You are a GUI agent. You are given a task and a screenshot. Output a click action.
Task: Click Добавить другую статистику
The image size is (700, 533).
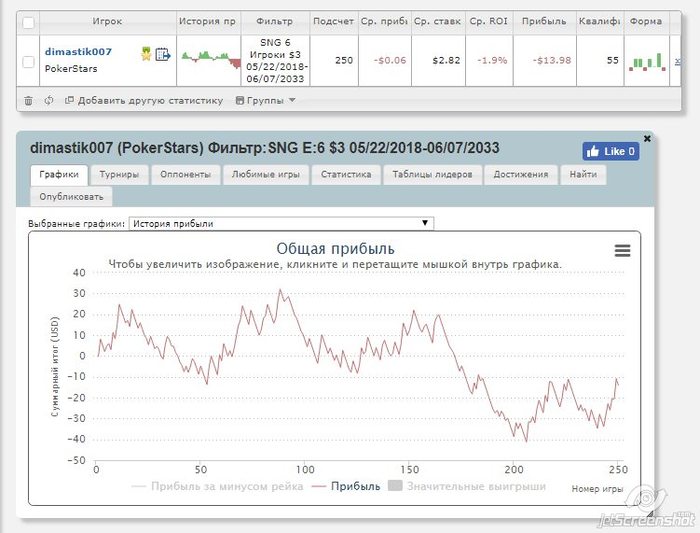point(144,100)
